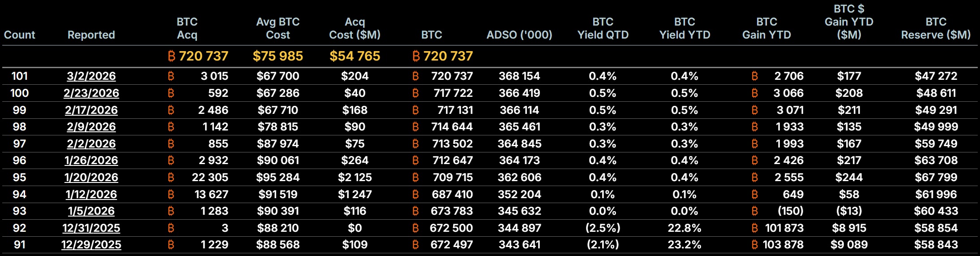The height and width of the screenshot is (256, 980).
Task: Select the Bitcoin icon beside 687 410
Action: [415, 194]
